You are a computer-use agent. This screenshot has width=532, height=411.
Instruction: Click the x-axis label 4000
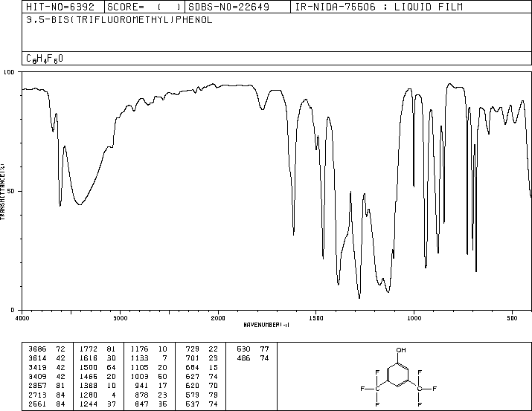click(x=22, y=318)
